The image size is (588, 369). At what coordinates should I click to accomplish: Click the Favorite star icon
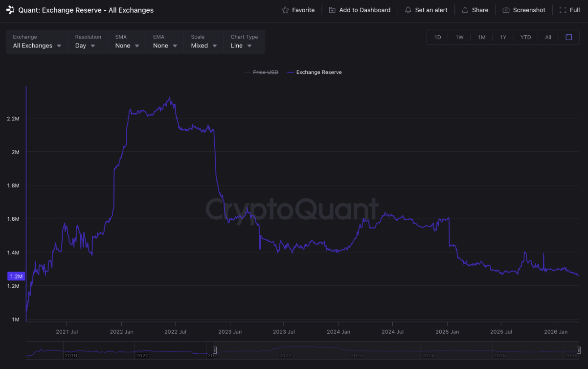coord(285,10)
